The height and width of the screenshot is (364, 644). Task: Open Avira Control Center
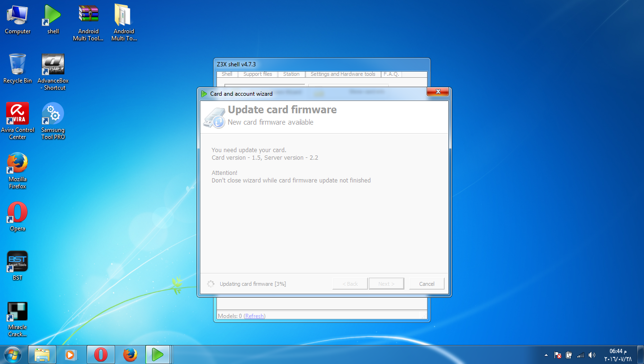click(x=18, y=121)
